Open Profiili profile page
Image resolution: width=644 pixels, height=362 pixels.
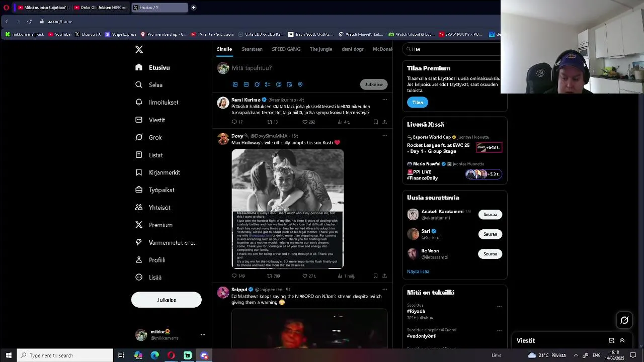point(151,260)
